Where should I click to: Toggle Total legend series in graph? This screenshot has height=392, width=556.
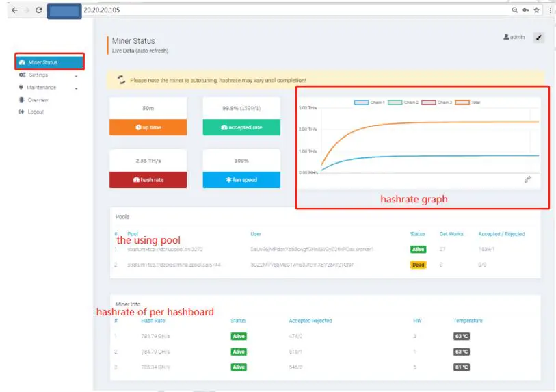point(468,103)
